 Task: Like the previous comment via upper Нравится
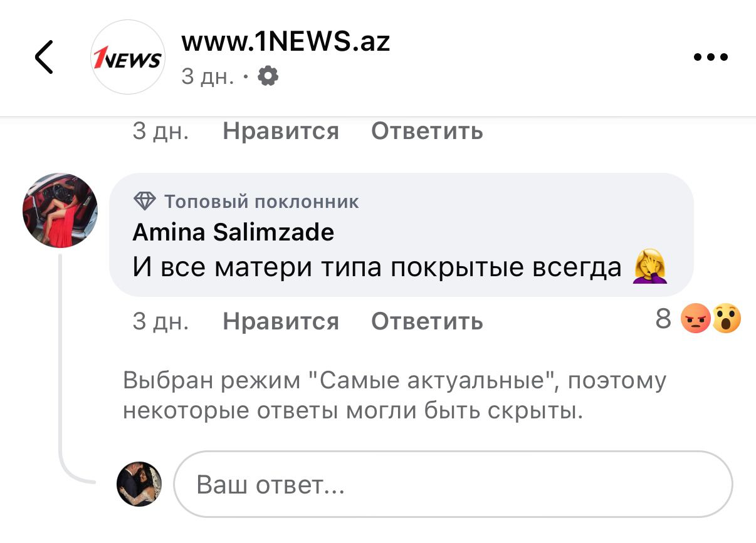tap(280, 131)
